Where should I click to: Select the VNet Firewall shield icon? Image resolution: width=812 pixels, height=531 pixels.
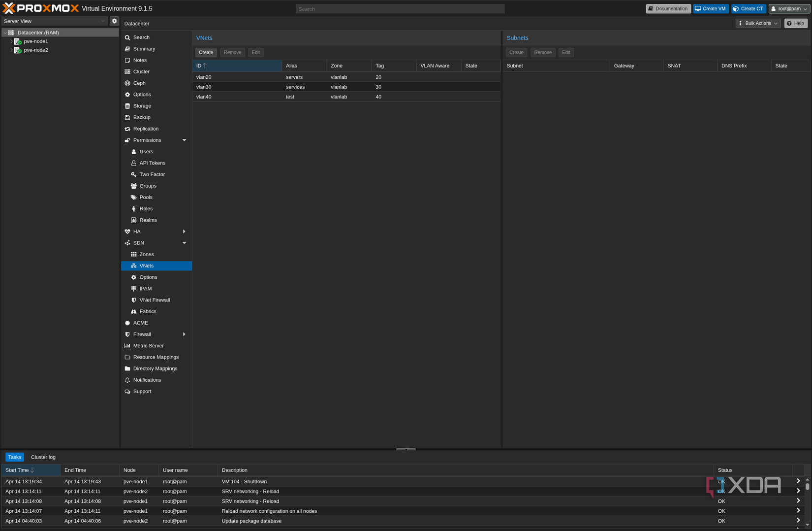133,300
